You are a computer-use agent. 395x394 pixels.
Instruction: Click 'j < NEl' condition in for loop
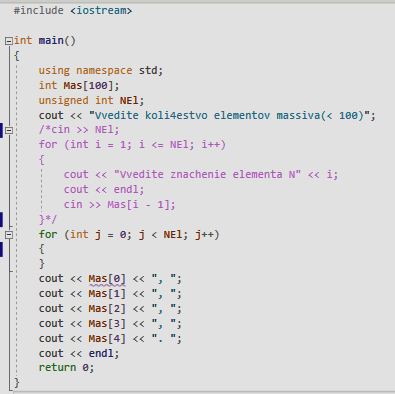160,235
